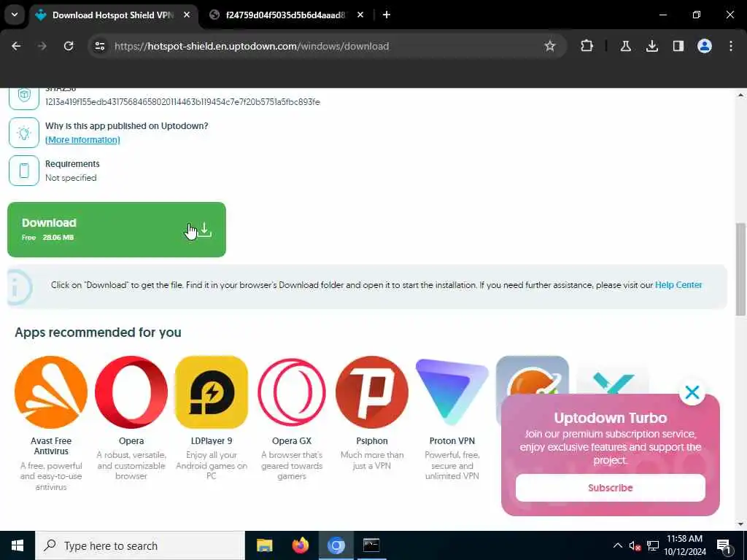The image size is (747, 560).
Task: Click the Requirements phone icon
Action: point(24,171)
